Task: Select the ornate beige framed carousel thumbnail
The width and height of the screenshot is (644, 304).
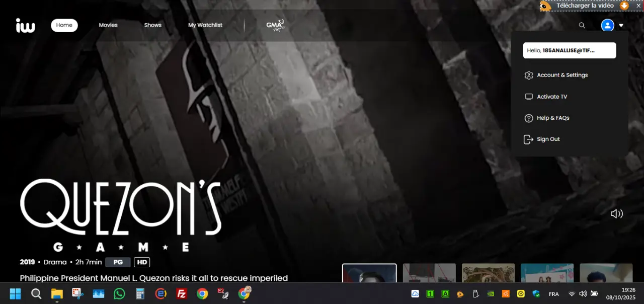Action: [488, 273]
